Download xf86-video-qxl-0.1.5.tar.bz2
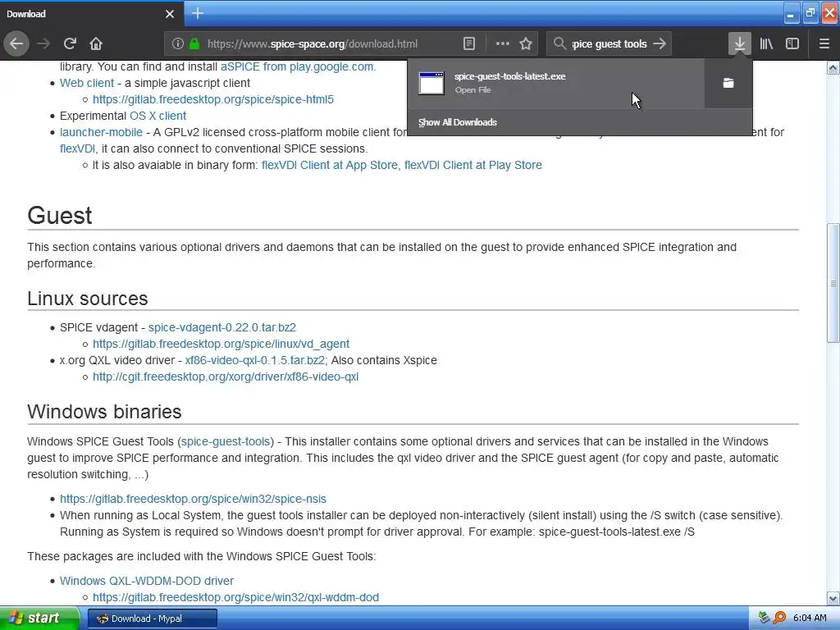This screenshot has height=630, width=840. (255, 361)
